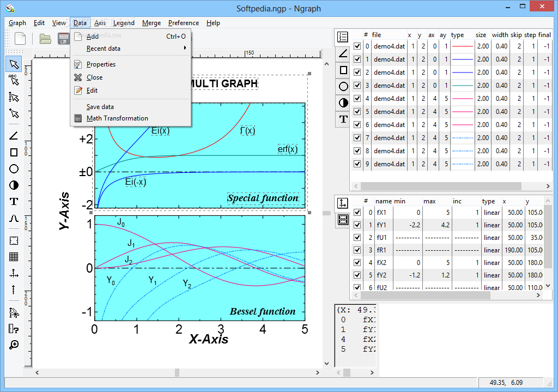Select the pointer arrow tool

click(14, 64)
